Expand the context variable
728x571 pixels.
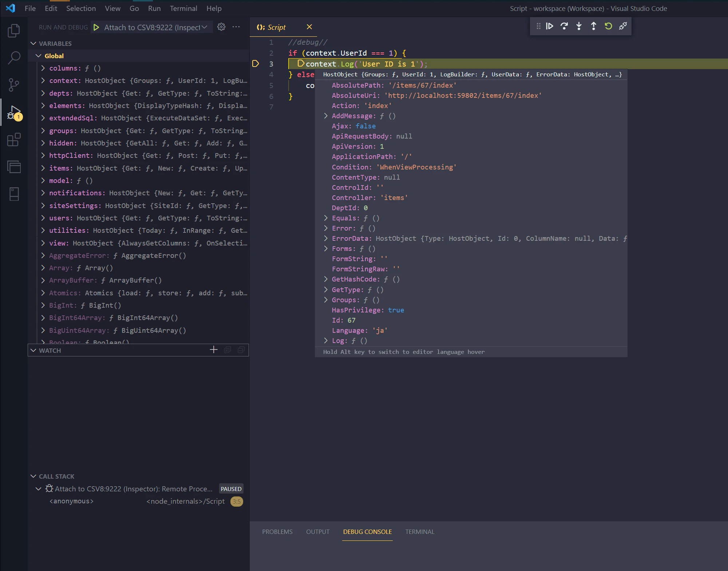coord(43,80)
